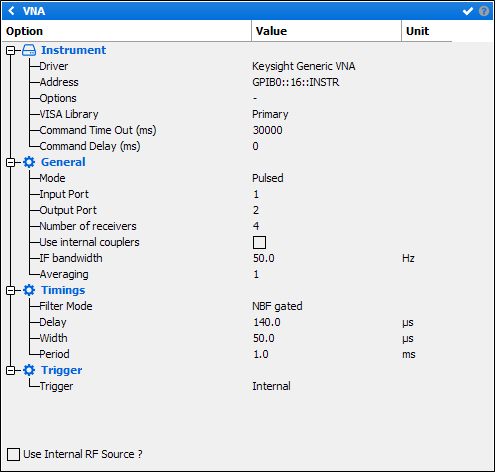Collapse the Timings tree section
The height and width of the screenshot is (472, 495).
pos(11,290)
